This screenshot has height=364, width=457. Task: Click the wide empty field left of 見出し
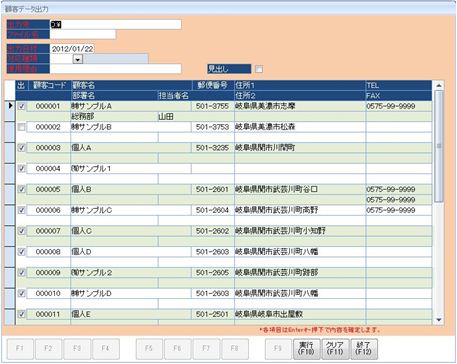[x=115, y=69]
